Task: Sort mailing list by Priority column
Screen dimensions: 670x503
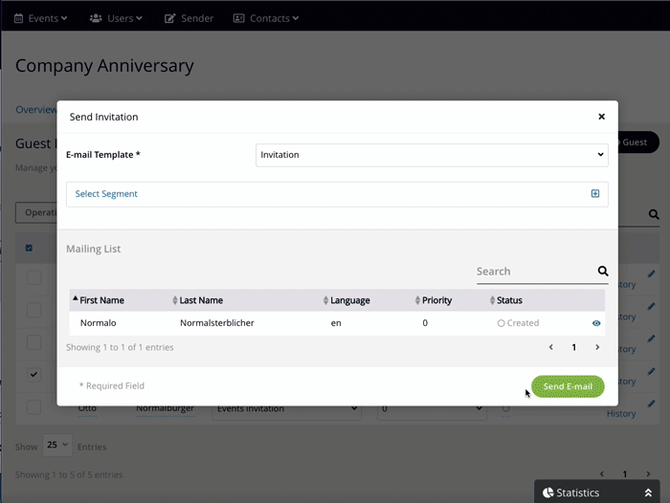Action: (x=436, y=300)
